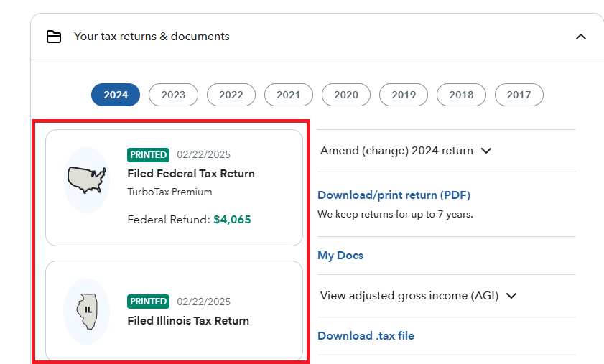Image resolution: width=604 pixels, height=364 pixels.
Task: Click the Illinois state map icon
Action: 86,311
